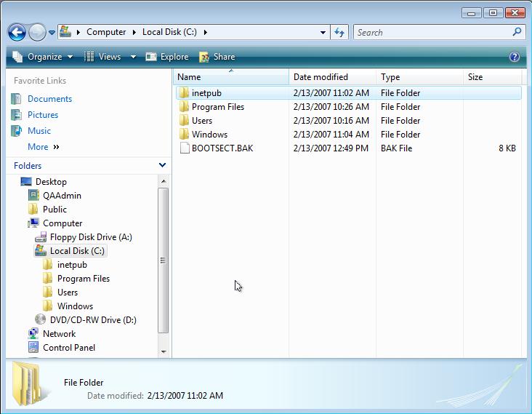This screenshot has width=532, height=414.
Task: Click the Views toolbar button
Action: [102, 57]
